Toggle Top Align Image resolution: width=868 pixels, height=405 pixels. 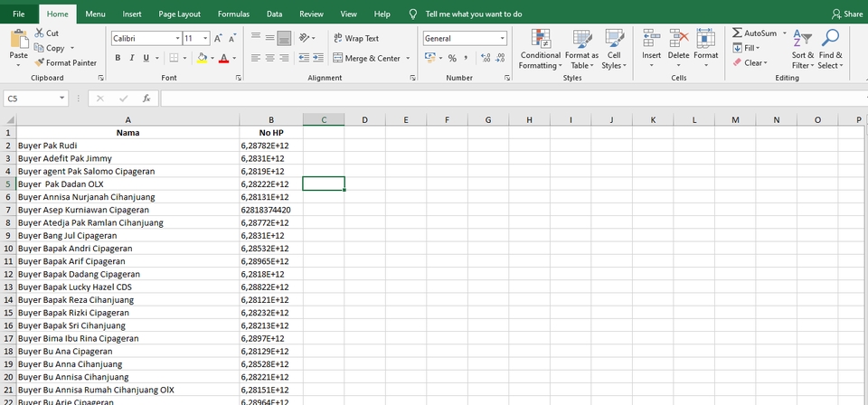click(256, 37)
